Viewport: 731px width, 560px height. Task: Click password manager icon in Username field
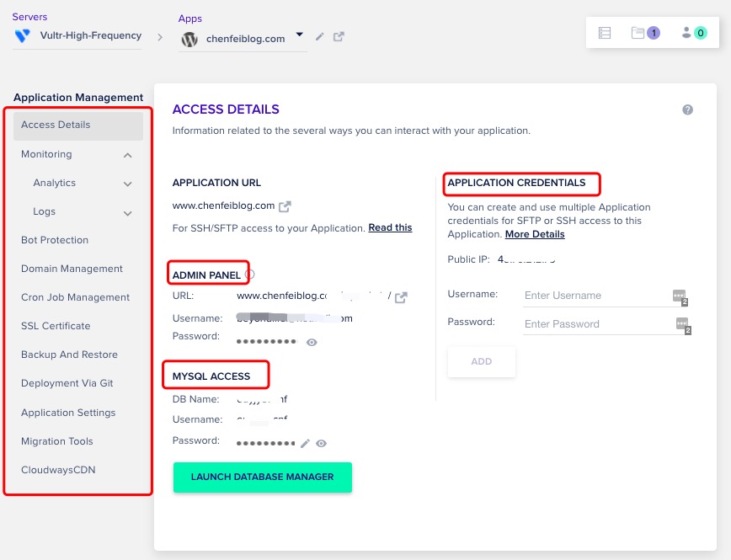click(680, 297)
